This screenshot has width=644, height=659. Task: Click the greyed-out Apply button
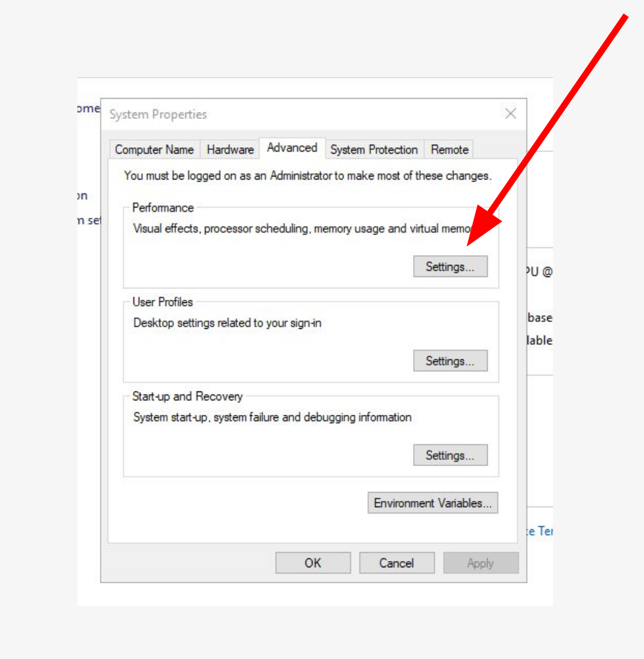click(x=481, y=562)
